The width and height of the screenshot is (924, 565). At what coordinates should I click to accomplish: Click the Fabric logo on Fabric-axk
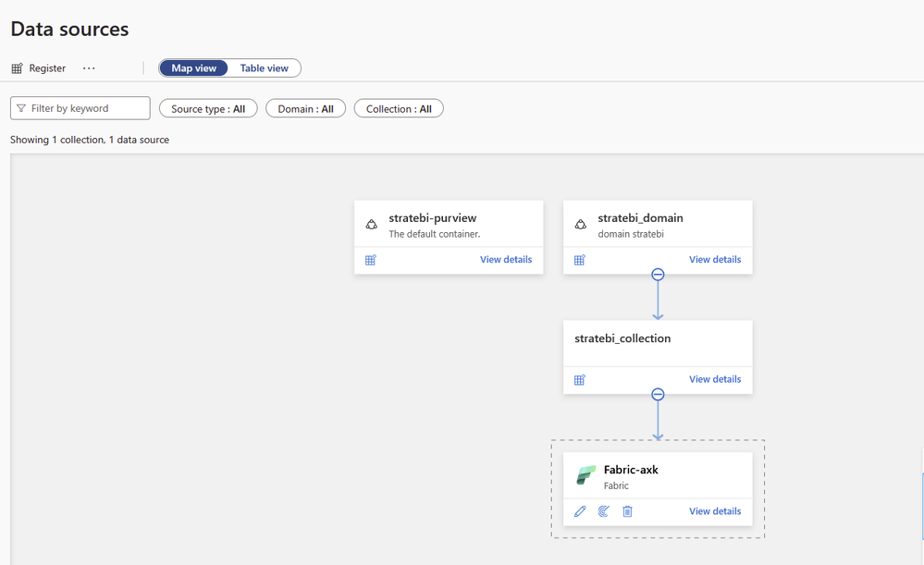(x=585, y=475)
